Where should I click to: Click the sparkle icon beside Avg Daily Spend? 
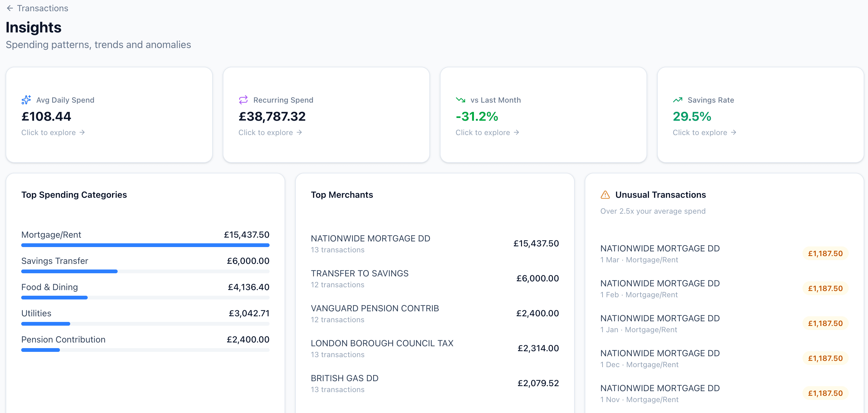pyautogui.click(x=26, y=100)
